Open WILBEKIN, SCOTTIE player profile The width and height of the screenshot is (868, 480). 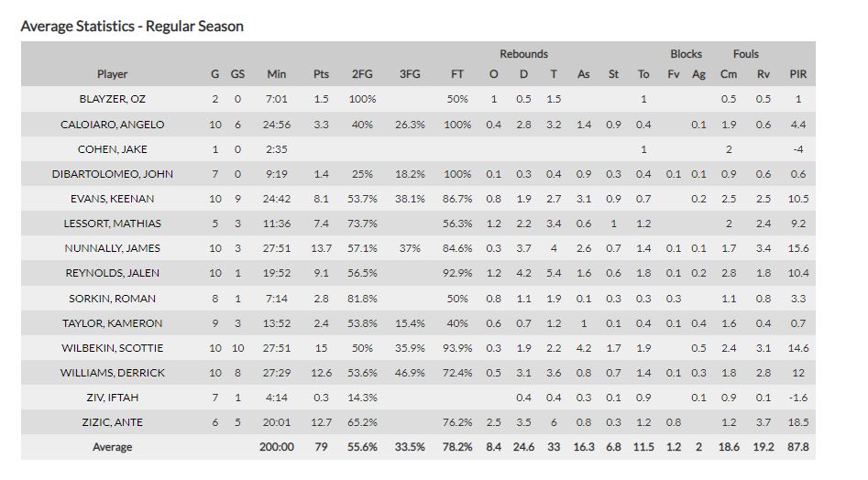112,348
